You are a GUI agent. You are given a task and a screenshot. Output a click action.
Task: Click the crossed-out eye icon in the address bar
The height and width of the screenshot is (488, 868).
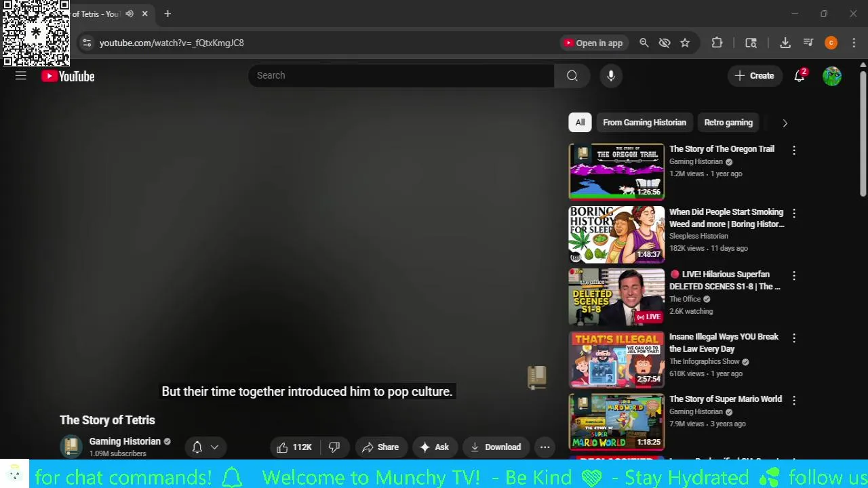click(x=665, y=43)
